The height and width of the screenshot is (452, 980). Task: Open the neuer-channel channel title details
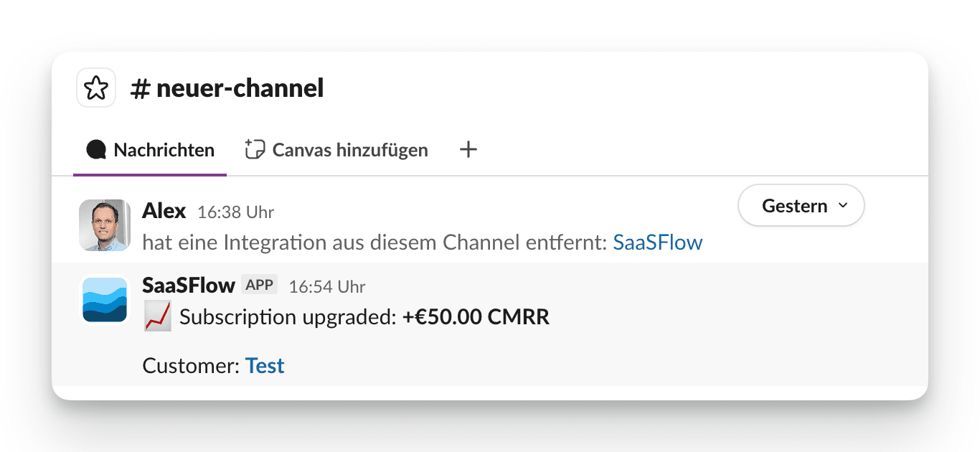click(227, 88)
